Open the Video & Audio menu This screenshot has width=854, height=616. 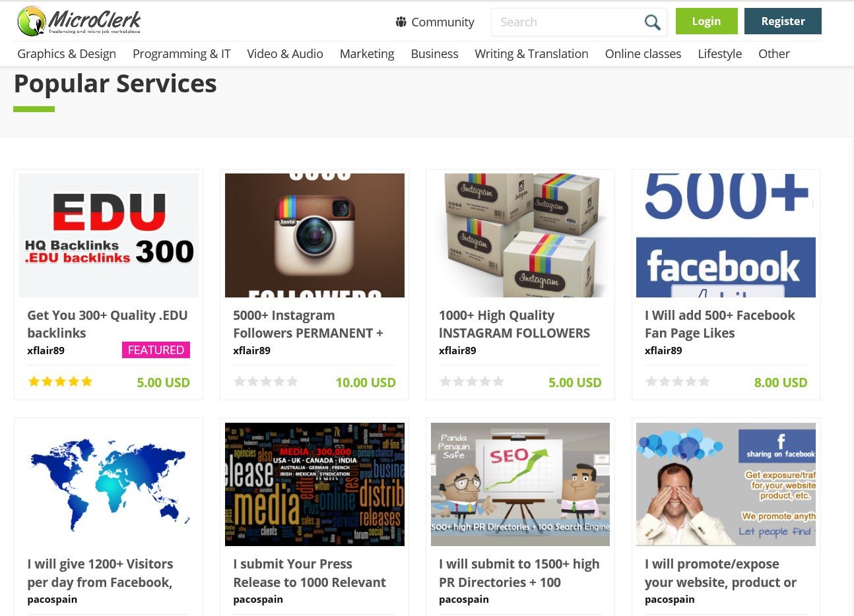285,53
